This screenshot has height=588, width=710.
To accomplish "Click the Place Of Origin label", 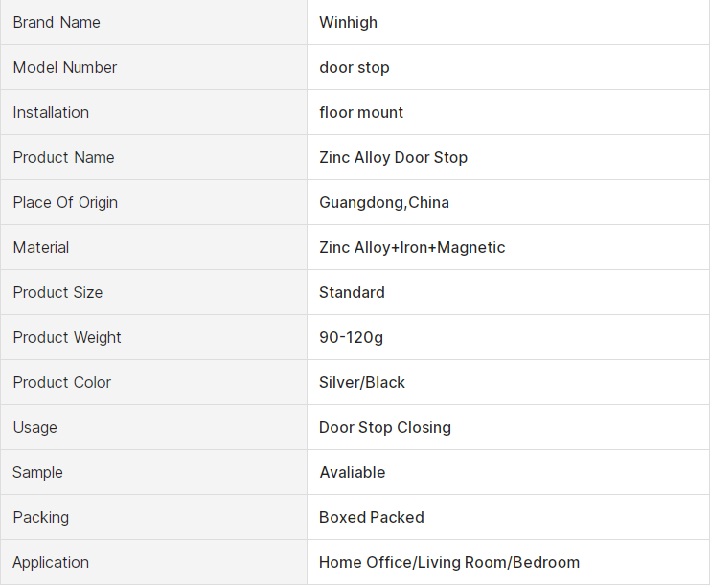I will click(65, 202).
